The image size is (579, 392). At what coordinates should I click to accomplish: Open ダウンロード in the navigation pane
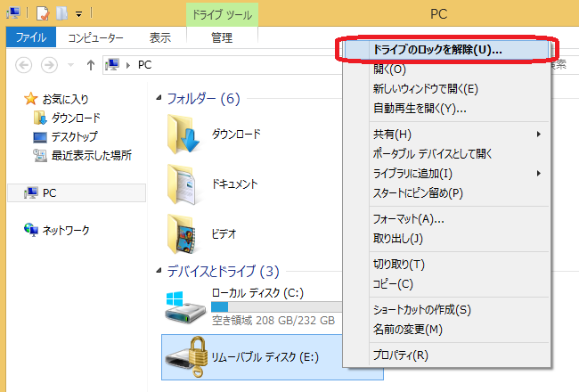coord(76,118)
